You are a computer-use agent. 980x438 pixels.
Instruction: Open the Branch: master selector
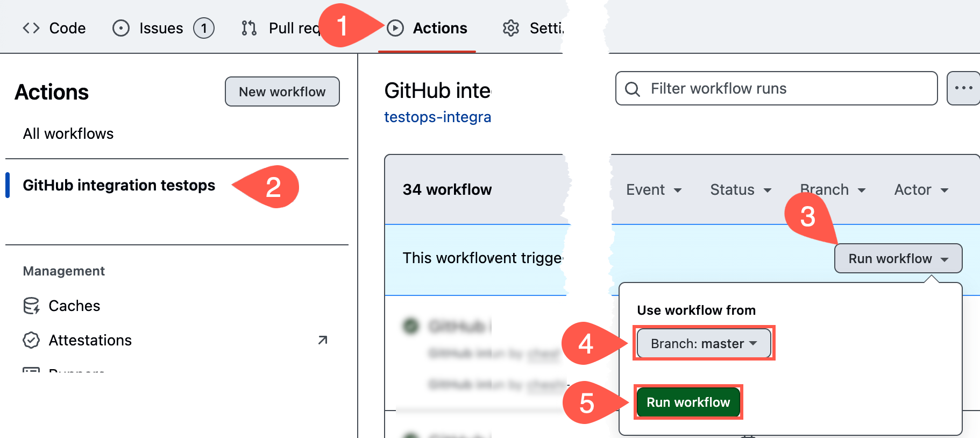(x=704, y=343)
